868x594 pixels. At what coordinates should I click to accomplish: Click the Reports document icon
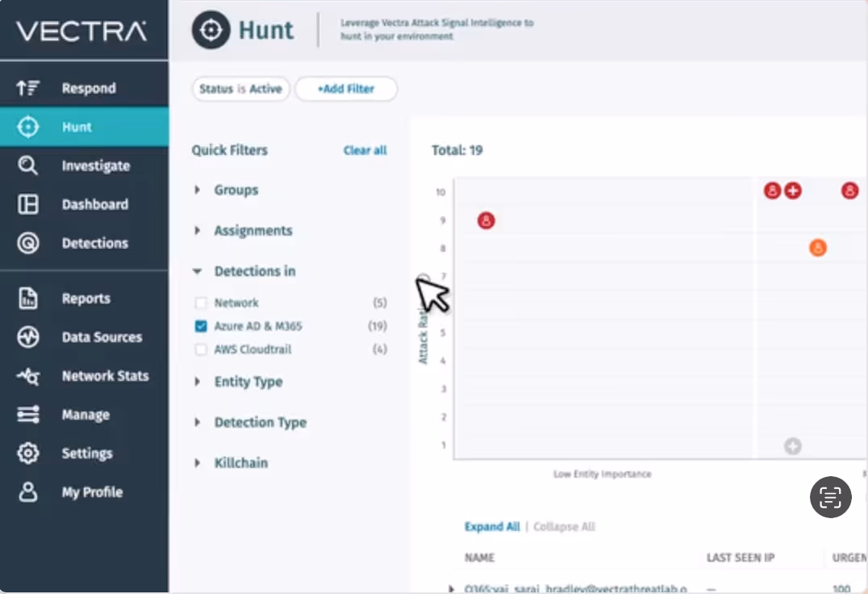coord(27,299)
